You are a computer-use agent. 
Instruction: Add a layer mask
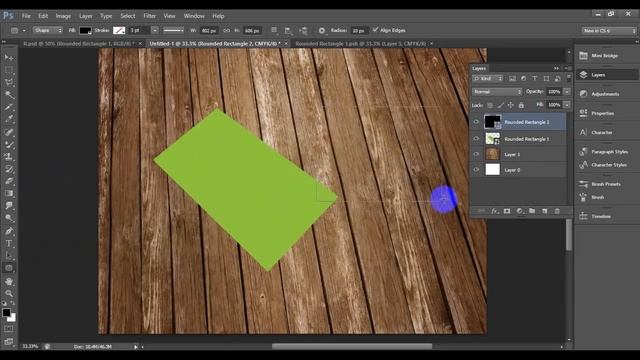pyautogui.click(x=507, y=211)
